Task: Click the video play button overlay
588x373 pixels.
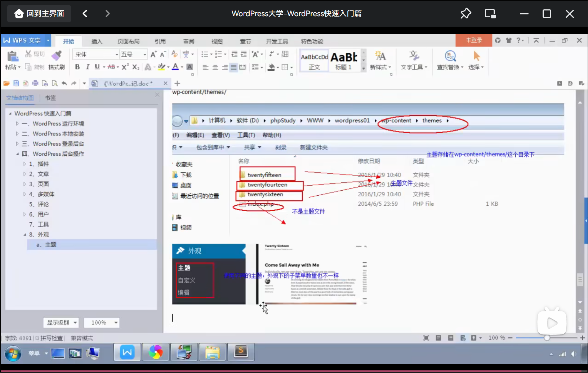Action: tap(552, 323)
